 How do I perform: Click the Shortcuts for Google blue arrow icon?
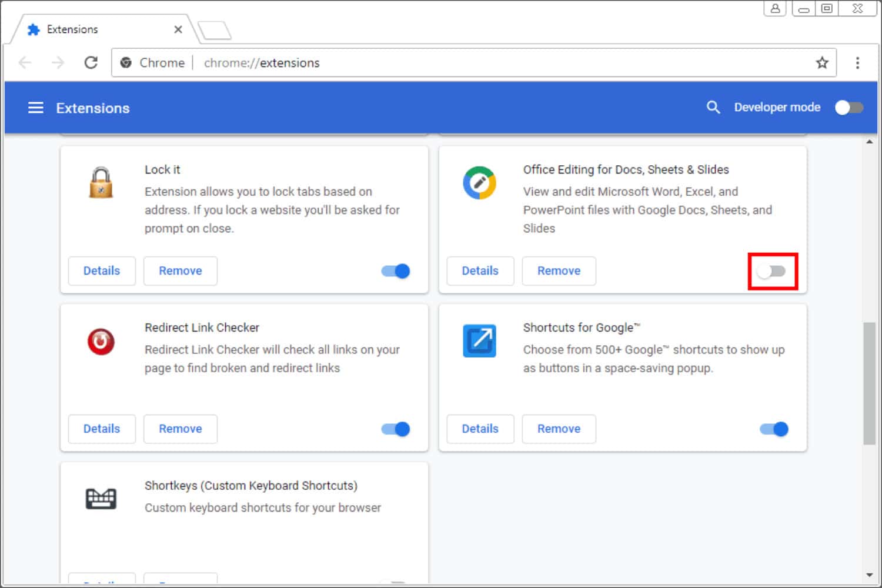(x=479, y=341)
